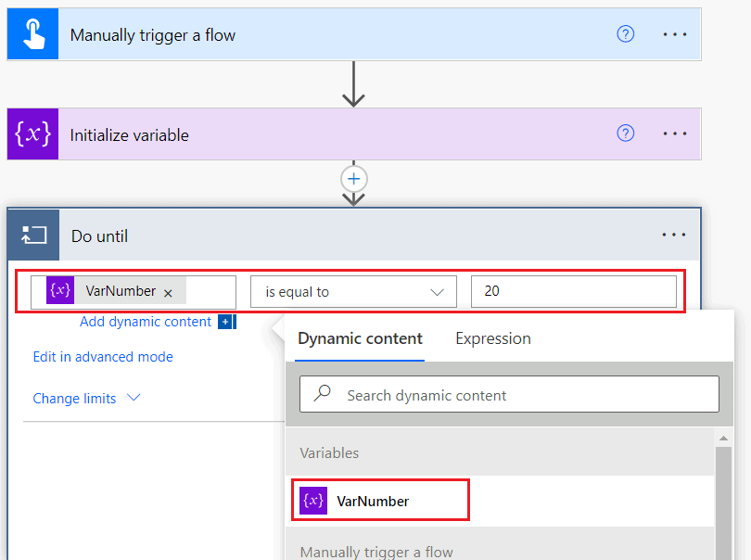The image size is (751, 560).
Task: Insert a new step with plus button
Action: click(x=353, y=178)
